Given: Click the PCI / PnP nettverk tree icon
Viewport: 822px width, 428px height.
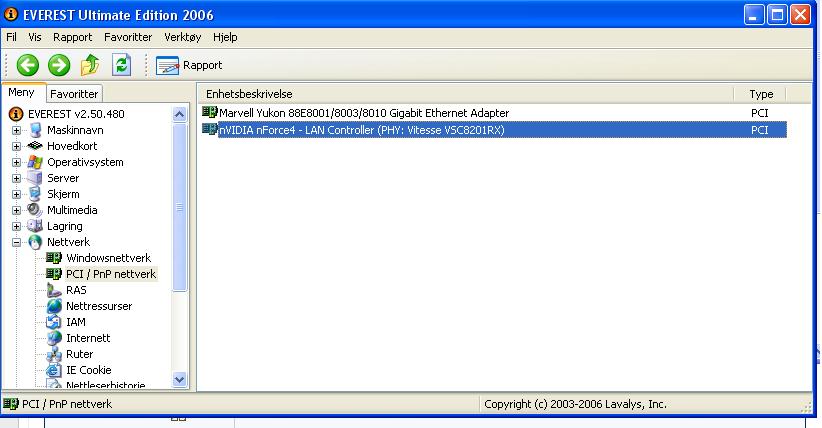Looking at the screenshot, I should pyautogui.click(x=53, y=274).
